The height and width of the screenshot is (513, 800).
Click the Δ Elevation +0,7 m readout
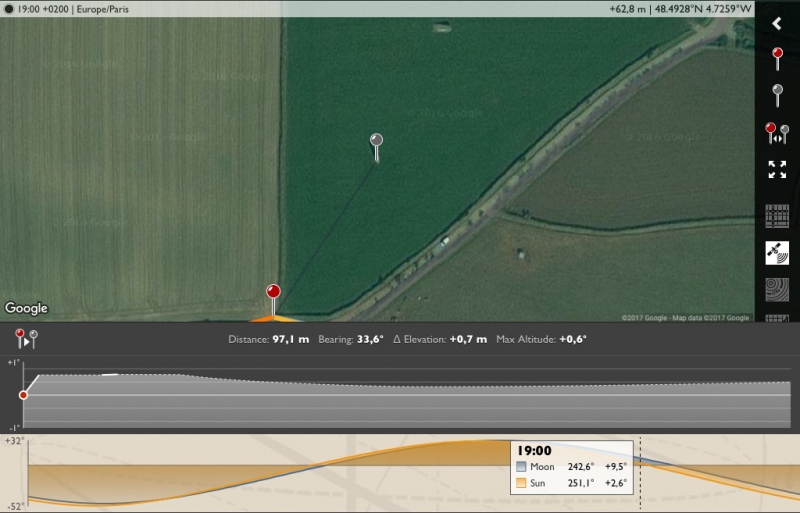pyautogui.click(x=440, y=339)
